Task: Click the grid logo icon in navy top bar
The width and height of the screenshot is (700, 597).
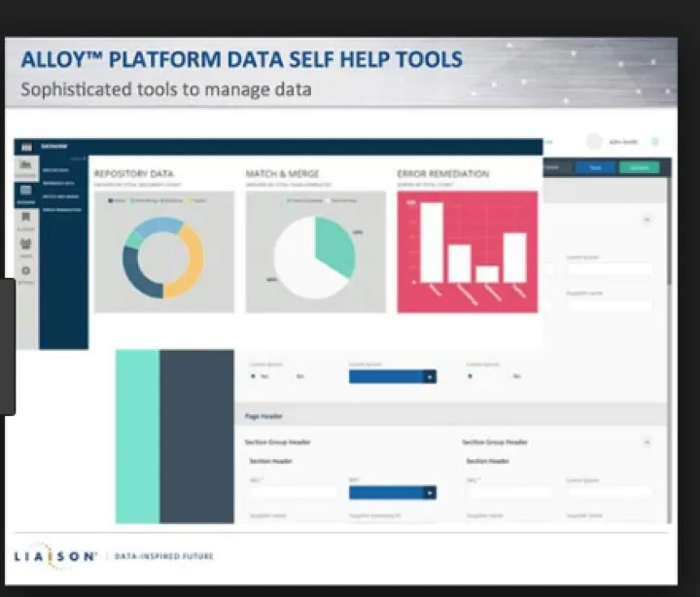Action: click(x=27, y=147)
